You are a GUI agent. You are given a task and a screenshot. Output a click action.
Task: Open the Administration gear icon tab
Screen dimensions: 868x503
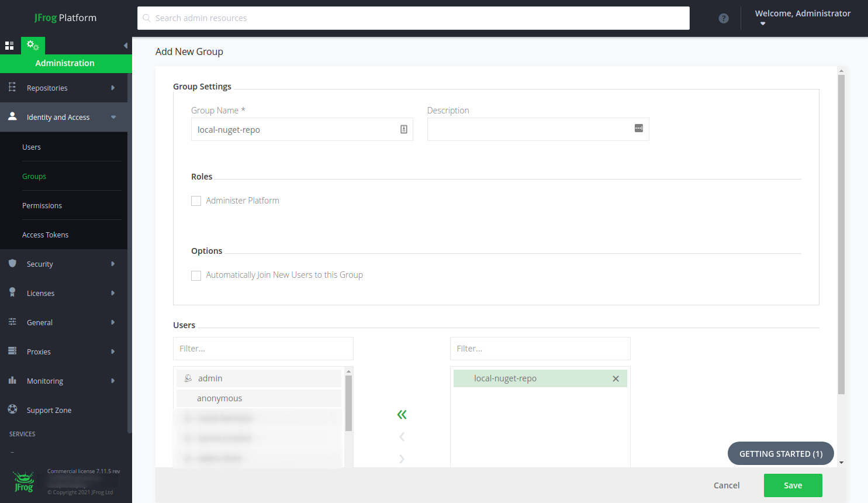coord(33,45)
